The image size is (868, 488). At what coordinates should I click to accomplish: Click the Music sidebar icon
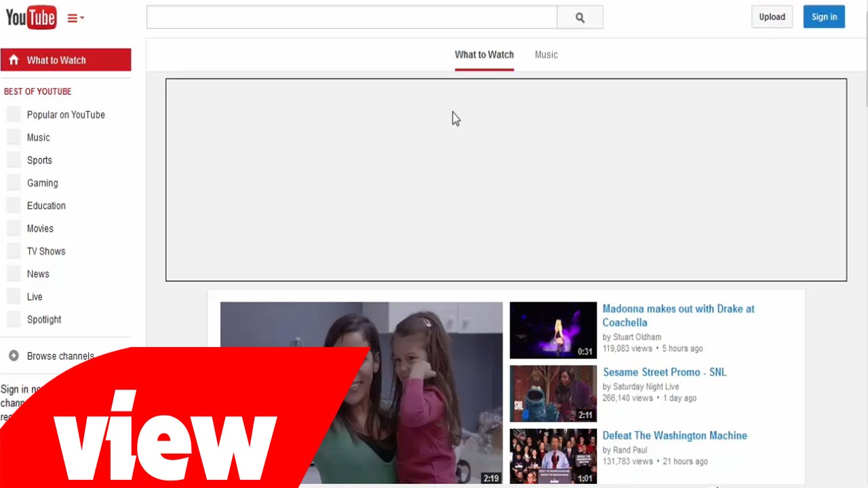click(x=14, y=137)
